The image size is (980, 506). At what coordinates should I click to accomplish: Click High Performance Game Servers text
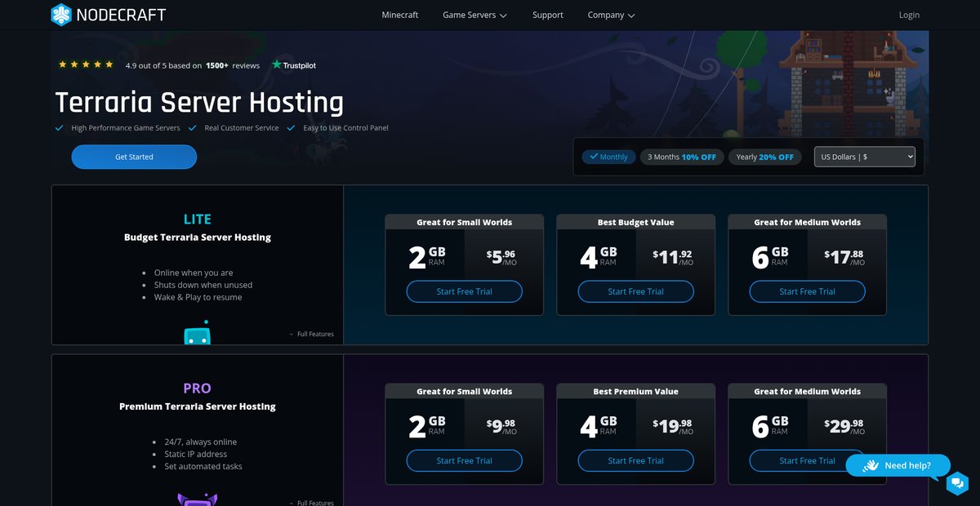click(126, 128)
